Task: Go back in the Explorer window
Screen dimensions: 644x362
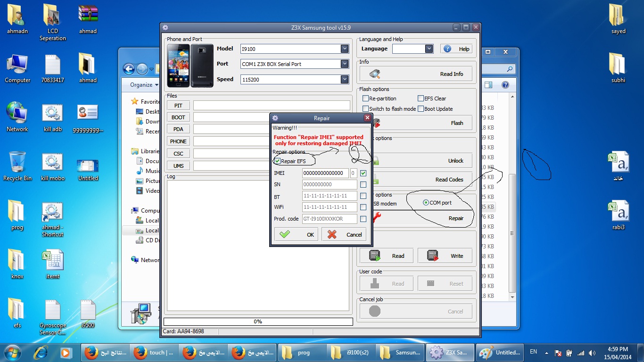Action: 129,69
